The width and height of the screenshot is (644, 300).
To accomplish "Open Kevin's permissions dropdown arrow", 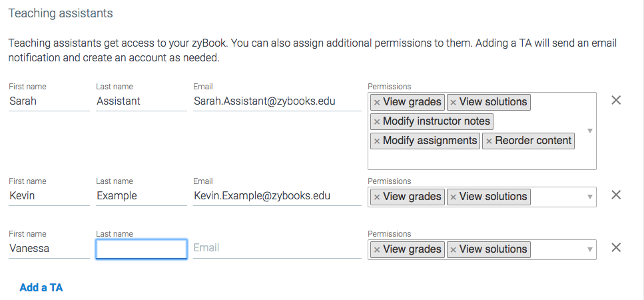I will tap(589, 197).
